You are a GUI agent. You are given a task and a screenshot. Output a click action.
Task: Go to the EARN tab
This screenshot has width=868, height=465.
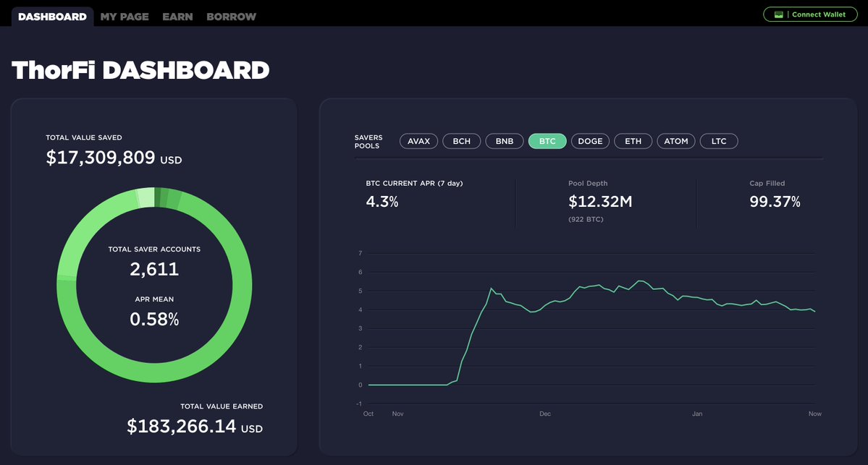point(177,17)
